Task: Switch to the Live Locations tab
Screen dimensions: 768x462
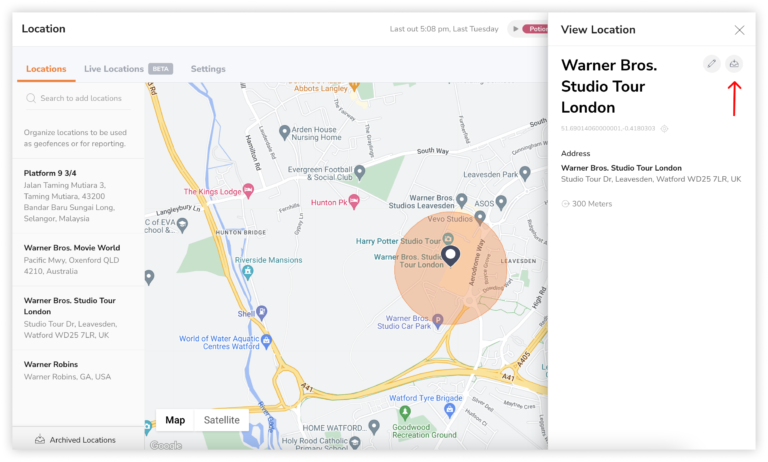Action: click(114, 69)
